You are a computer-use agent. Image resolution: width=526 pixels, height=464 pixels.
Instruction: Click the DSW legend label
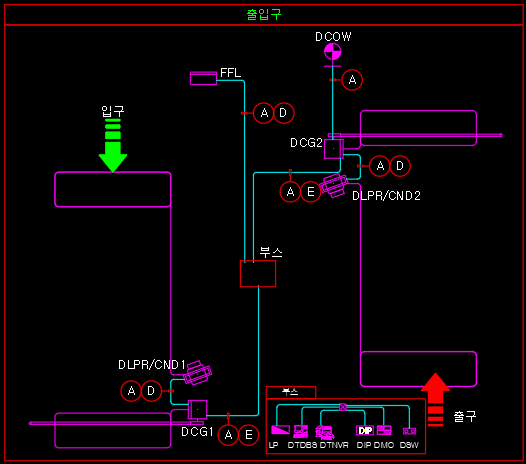pos(409,445)
